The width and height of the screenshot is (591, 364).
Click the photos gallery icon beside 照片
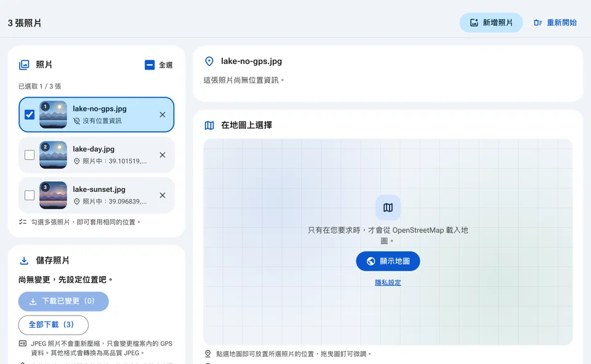coord(24,65)
